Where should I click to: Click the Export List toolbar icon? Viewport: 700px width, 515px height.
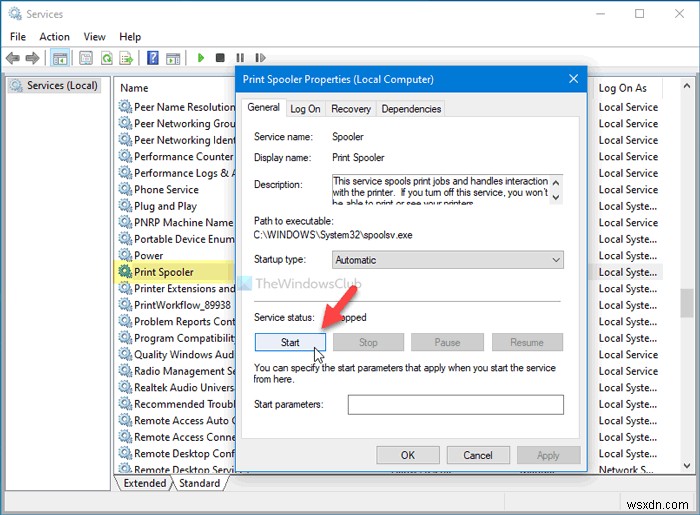point(126,58)
